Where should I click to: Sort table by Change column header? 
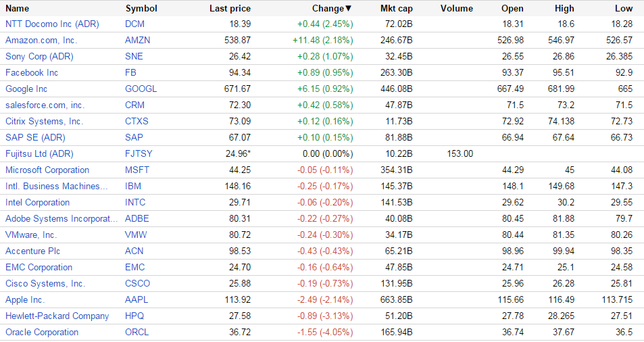[331, 9]
